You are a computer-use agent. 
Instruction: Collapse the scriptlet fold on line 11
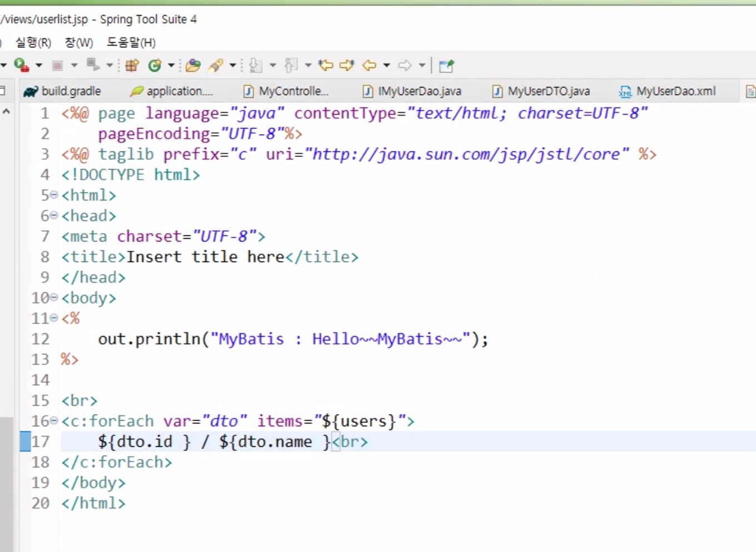[x=54, y=318]
